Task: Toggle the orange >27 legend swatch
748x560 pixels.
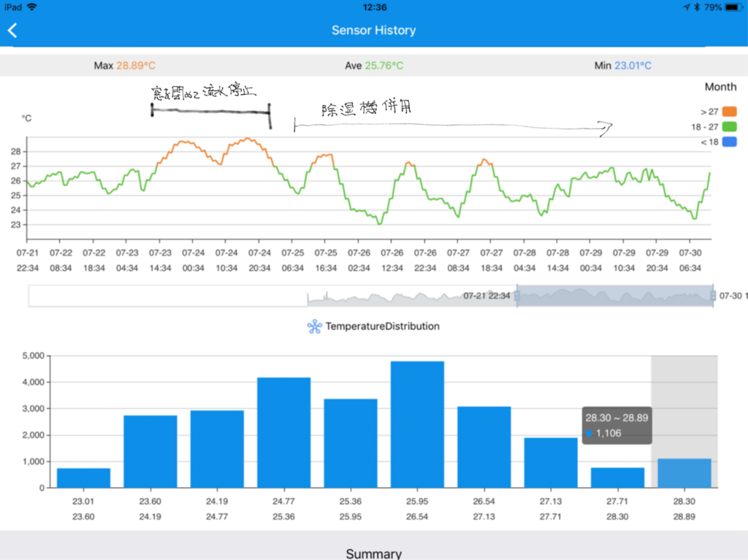Action: coord(729,112)
